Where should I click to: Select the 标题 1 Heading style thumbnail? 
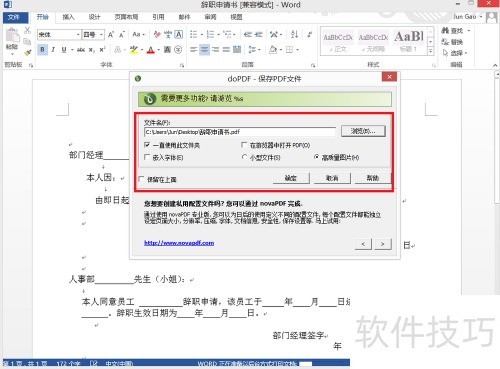point(409,41)
